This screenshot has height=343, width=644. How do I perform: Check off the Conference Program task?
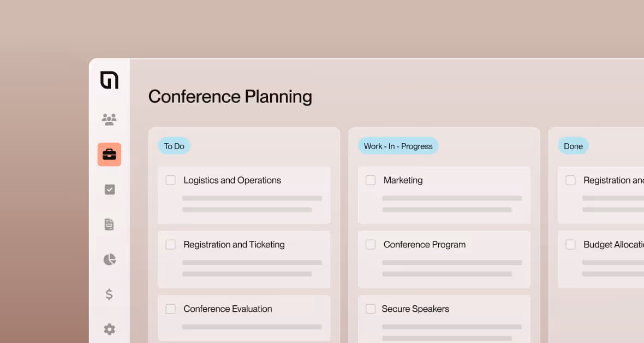point(371,244)
